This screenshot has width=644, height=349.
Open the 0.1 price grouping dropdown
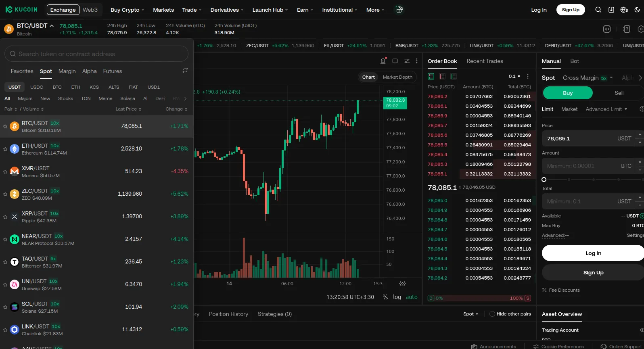click(x=514, y=76)
